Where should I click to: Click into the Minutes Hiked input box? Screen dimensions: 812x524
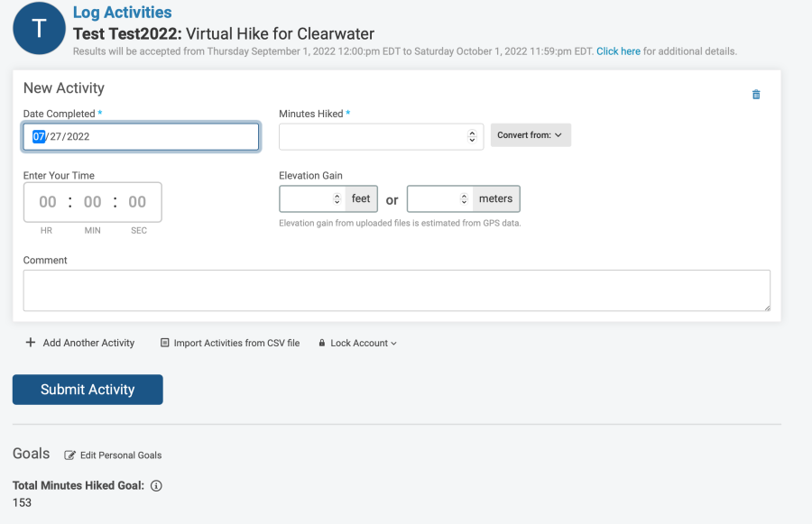pyautogui.click(x=373, y=137)
